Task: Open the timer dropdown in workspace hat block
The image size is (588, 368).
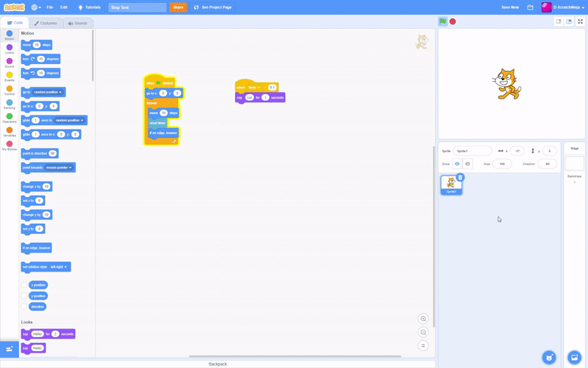Action: (x=254, y=88)
